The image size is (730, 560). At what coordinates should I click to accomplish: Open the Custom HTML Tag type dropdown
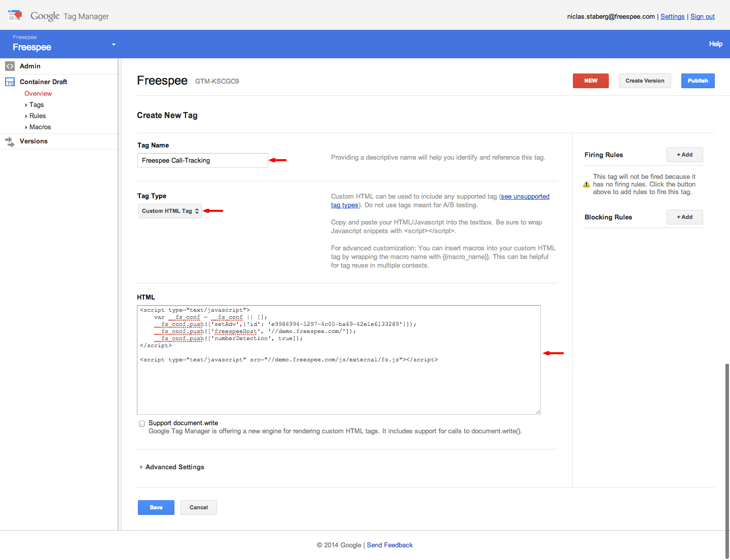click(170, 211)
